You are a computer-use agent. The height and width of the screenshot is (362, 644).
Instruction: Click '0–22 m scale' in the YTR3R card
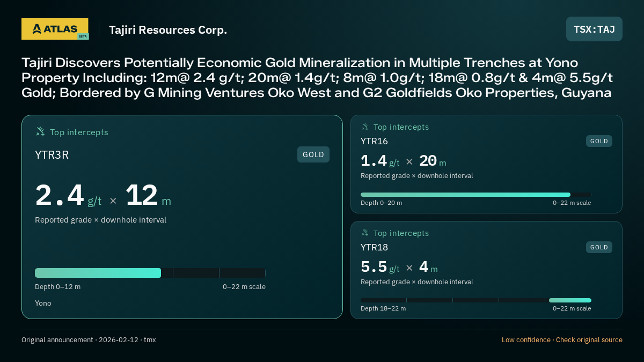pyautogui.click(x=244, y=286)
